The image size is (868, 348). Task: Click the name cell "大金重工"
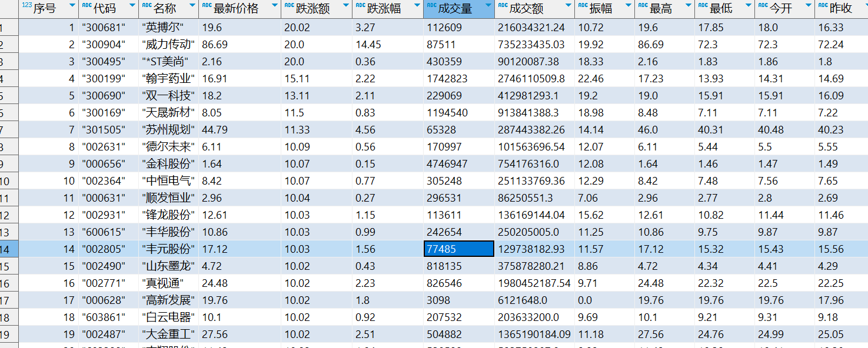point(169,334)
